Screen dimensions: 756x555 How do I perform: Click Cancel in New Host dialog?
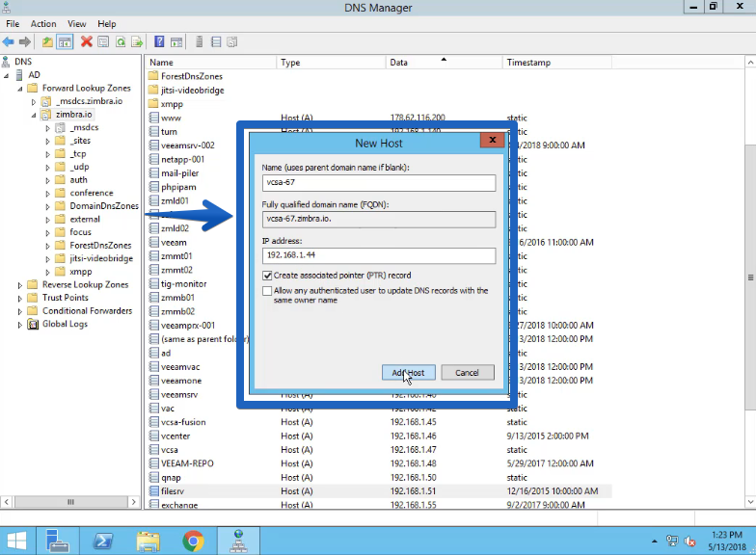467,372
